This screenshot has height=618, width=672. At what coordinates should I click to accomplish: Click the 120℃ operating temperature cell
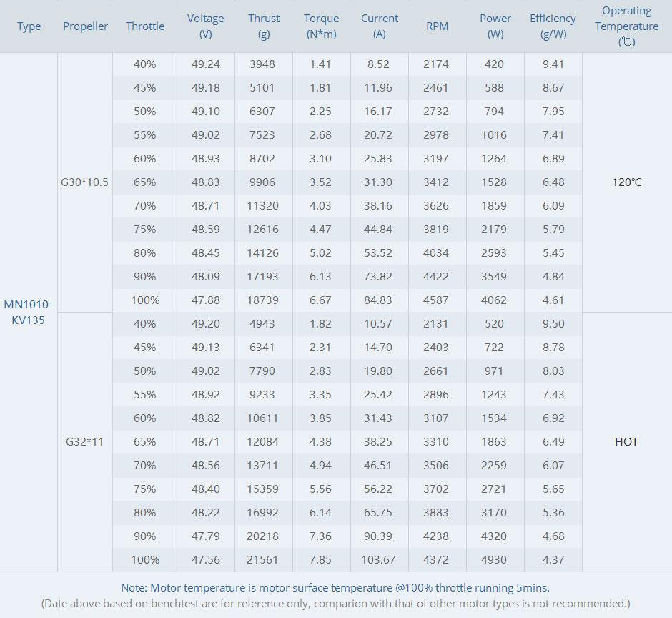click(x=626, y=182)
